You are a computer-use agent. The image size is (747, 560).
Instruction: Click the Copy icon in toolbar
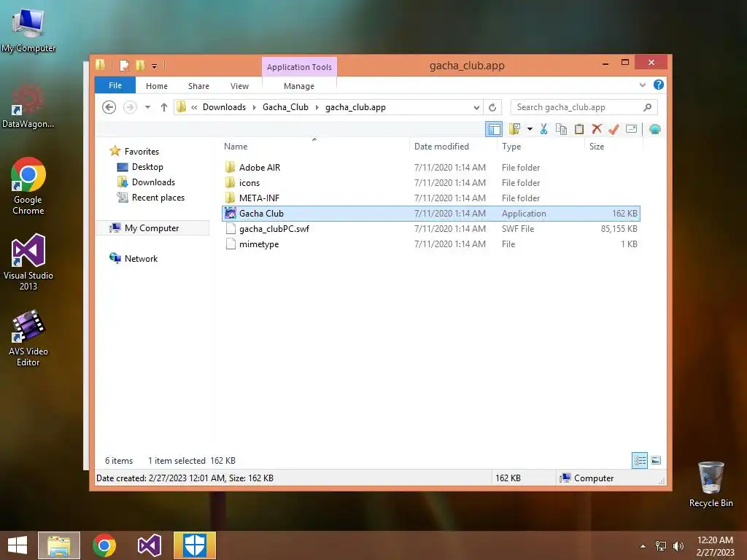tap(561, 129)
